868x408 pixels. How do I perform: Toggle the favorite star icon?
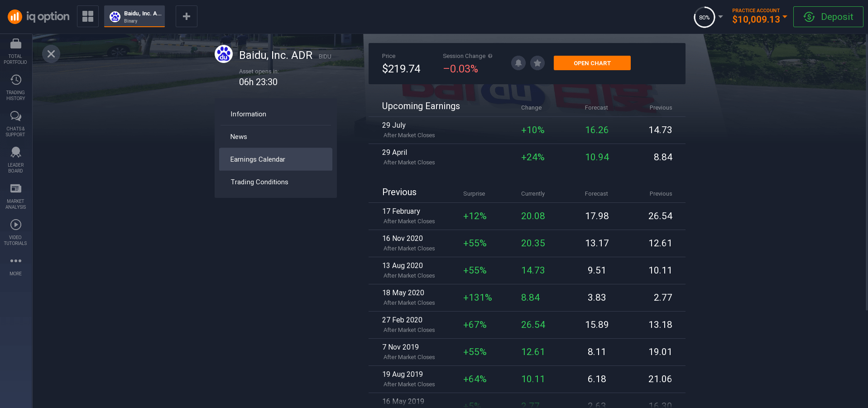[537, 63]
